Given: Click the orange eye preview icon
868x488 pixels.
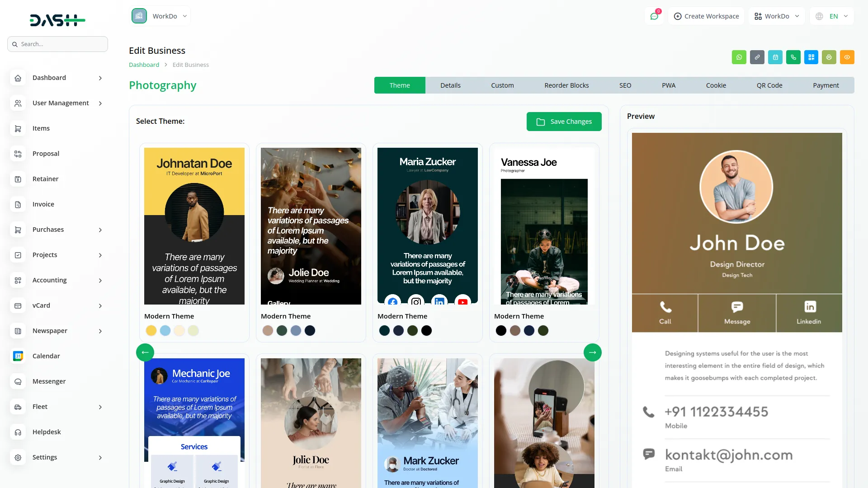Looking at the screenshot, I should pyautogui.click(x=847, y=57).
